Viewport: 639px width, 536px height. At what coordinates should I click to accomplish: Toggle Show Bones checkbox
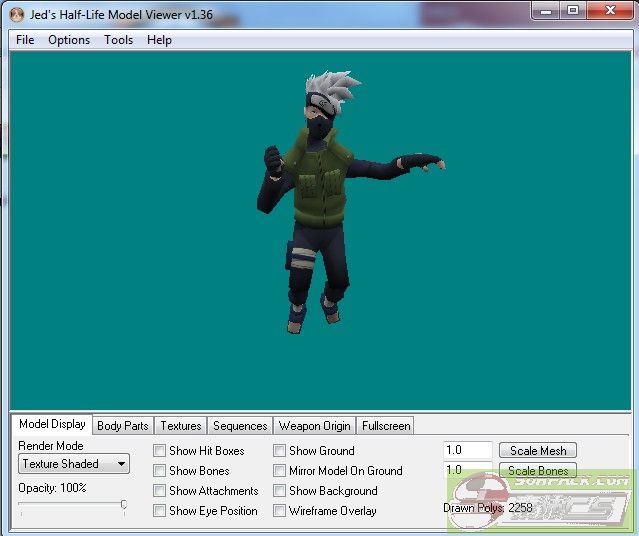(x=159, y=471)
